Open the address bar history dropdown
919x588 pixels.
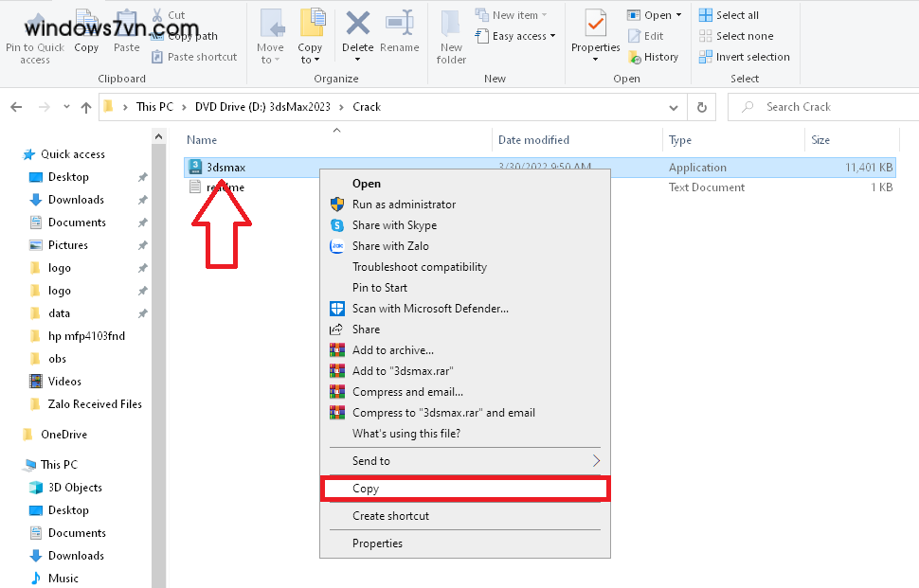pyautogui.click(x=676, y=107)
